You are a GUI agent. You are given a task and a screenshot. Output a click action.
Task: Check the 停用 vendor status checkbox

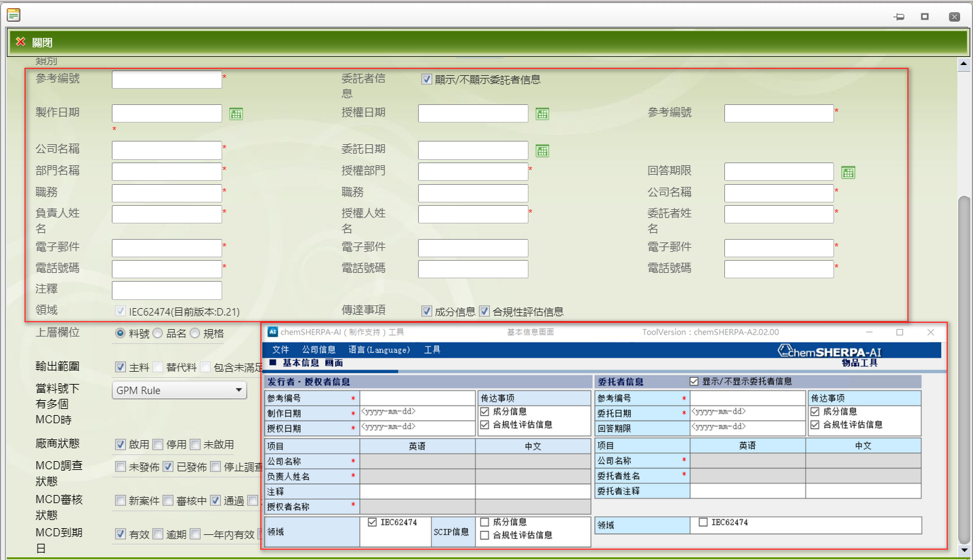[158, 445]
